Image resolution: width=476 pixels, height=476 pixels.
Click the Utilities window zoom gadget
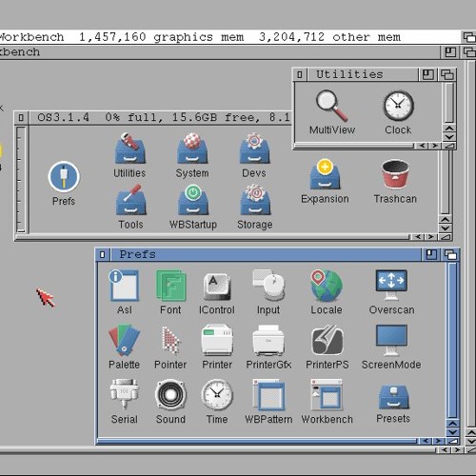click(427, 75)
